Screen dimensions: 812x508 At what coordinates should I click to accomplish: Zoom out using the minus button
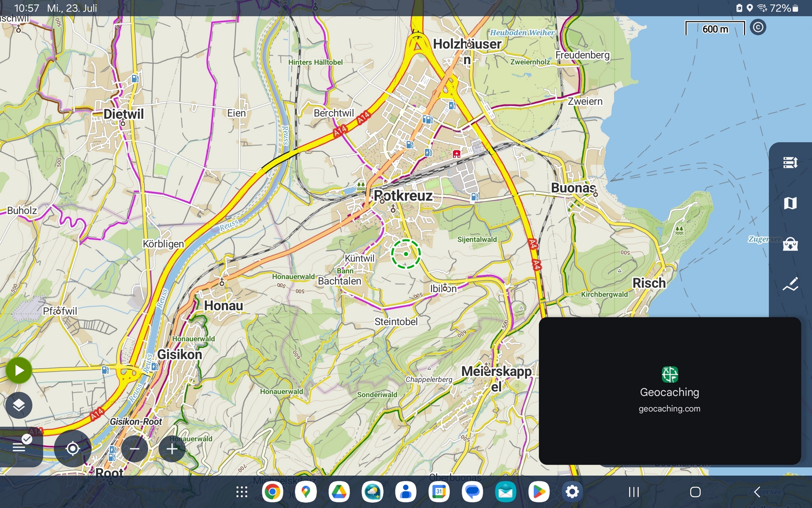click(134, 449)
